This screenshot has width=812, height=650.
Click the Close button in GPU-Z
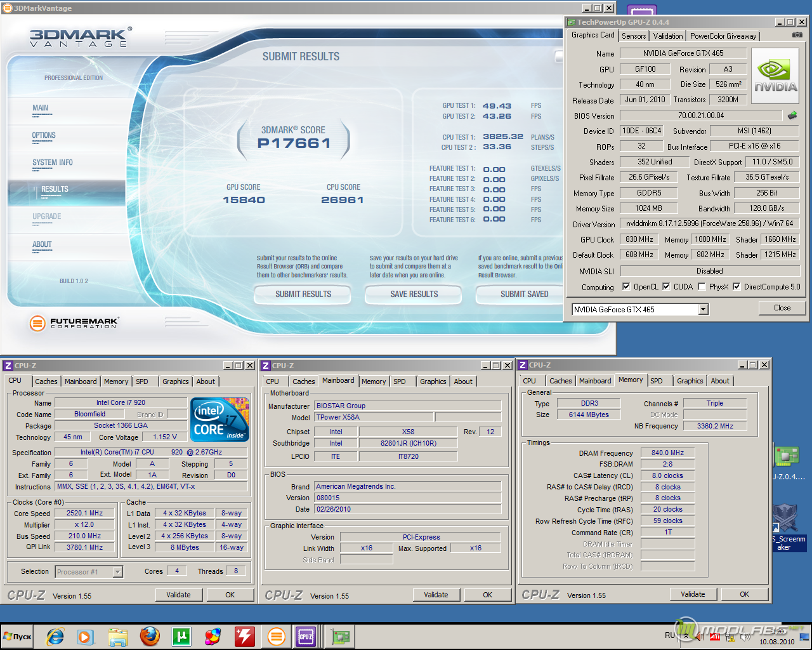point(782,308)
